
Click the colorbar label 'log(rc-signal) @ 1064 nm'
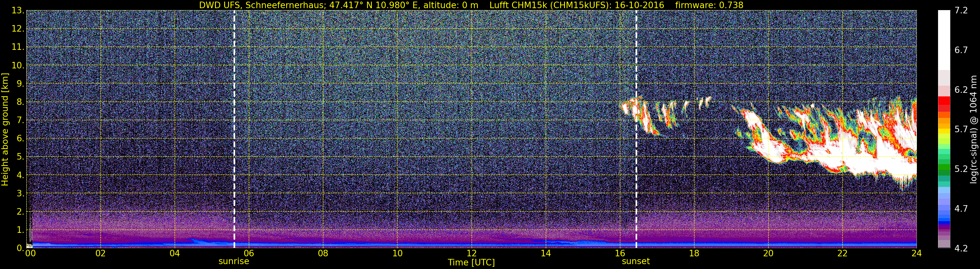point(973,129)
